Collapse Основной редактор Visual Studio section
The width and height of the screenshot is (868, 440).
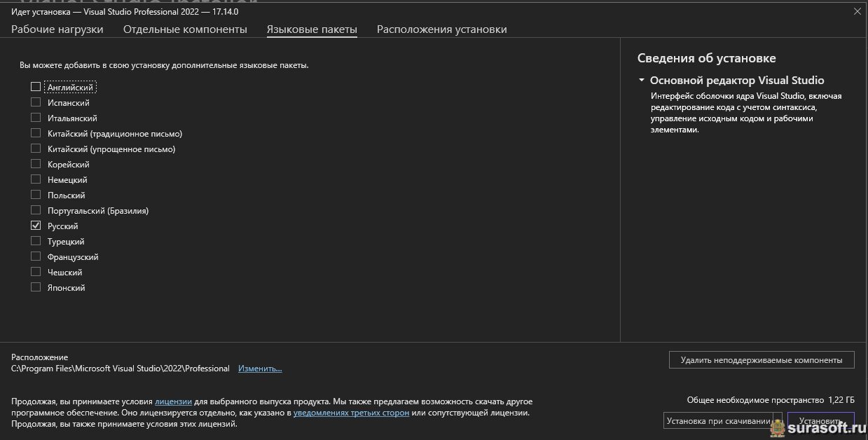641,81
